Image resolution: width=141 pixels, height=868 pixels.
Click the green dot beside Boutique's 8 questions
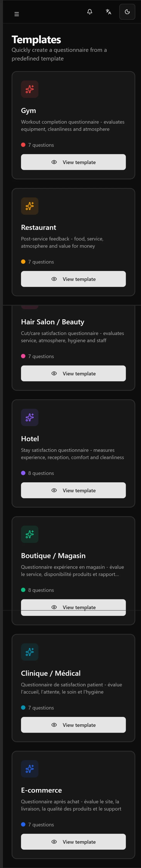pos(23,590)
